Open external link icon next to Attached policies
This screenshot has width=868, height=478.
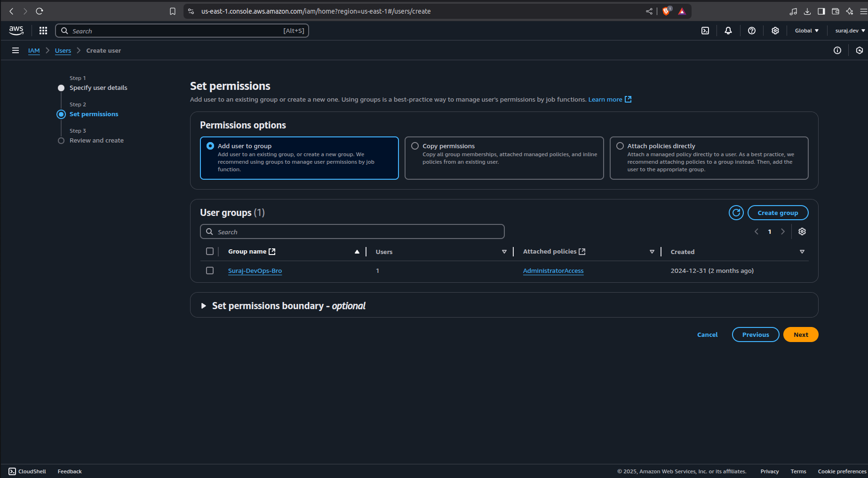tap(582, 252)
